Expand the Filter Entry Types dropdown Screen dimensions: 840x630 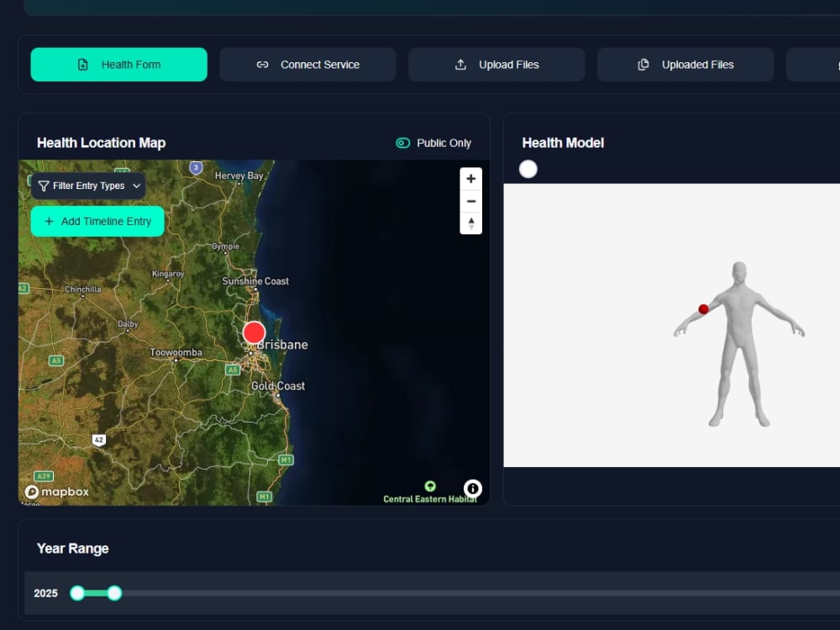(x=88, y=186)
